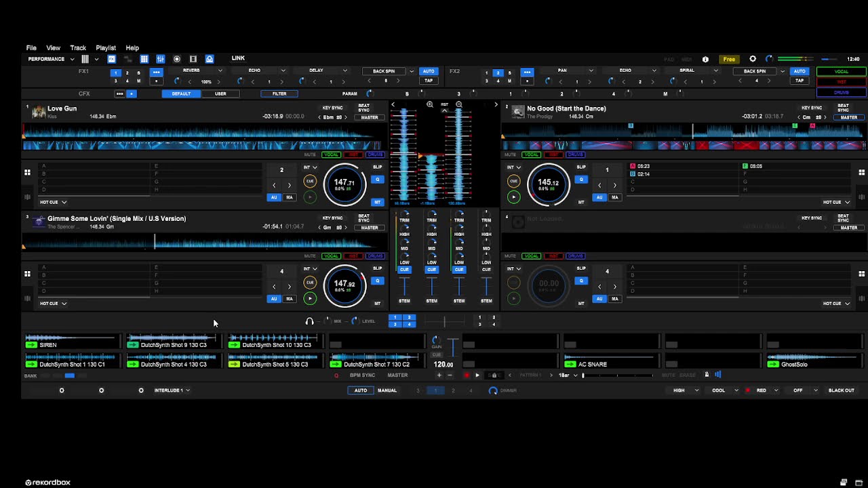Play deck 1 Love Gun
868x488 pixels.
(310, 197)
